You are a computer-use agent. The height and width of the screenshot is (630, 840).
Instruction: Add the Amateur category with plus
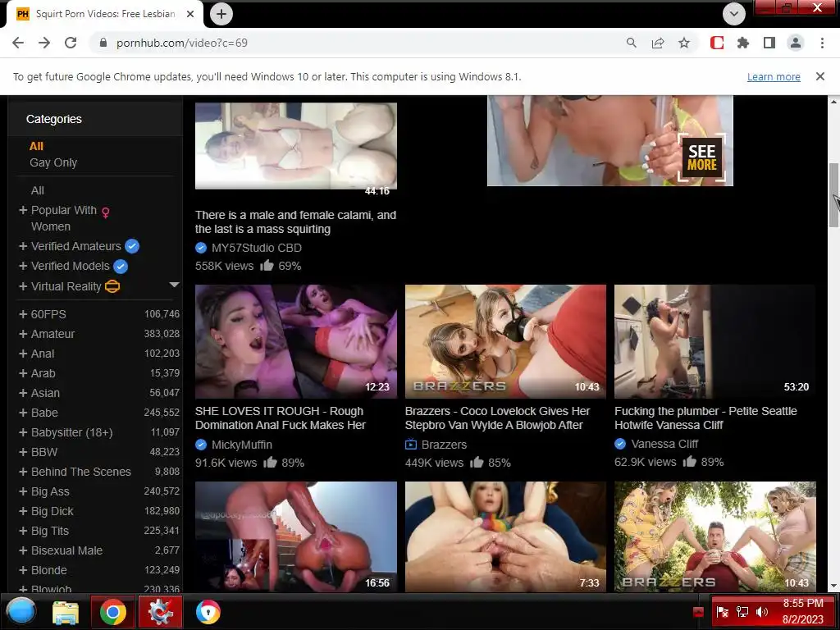tap(23, 334)
